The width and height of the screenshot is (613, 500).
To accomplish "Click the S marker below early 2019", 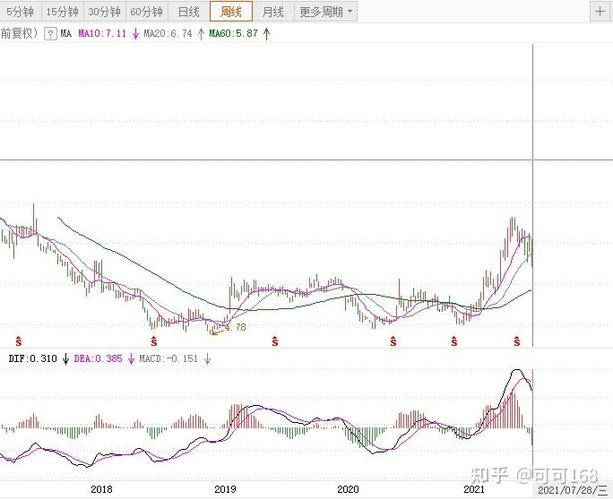I will (x=275, y=341).
